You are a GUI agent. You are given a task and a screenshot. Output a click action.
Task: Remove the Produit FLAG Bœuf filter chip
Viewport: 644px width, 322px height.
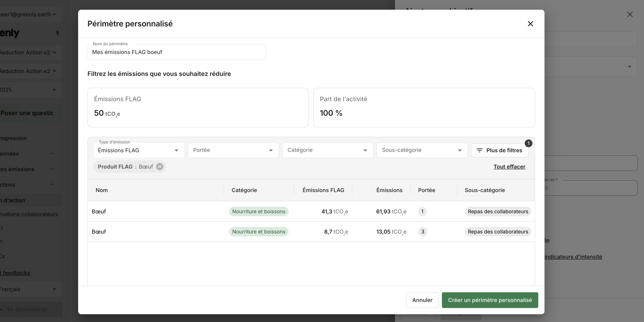160,167
